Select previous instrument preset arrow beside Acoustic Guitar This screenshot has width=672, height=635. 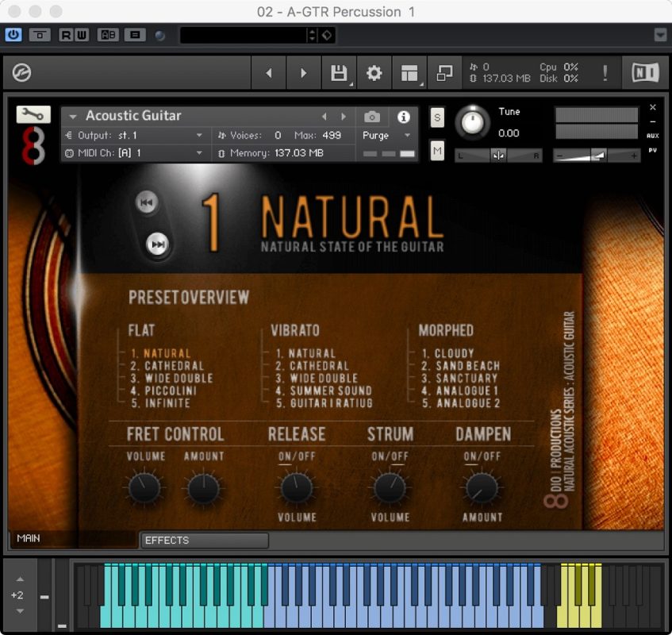coord(324,116)
